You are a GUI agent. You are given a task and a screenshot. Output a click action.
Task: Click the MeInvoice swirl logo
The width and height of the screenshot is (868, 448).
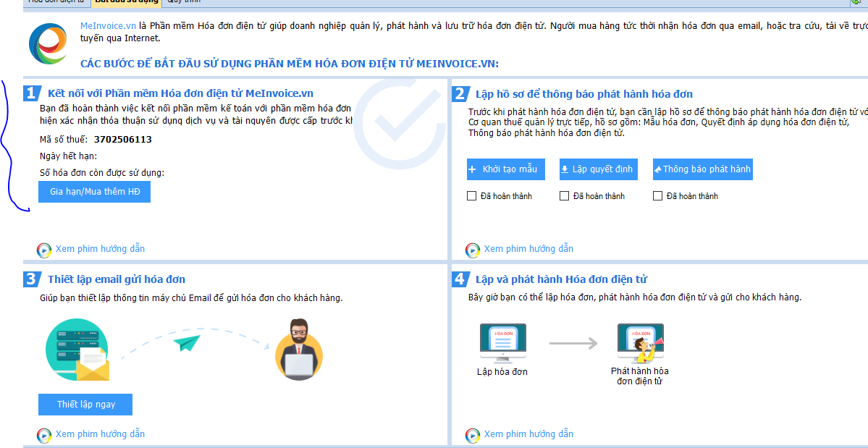[49, 43]
